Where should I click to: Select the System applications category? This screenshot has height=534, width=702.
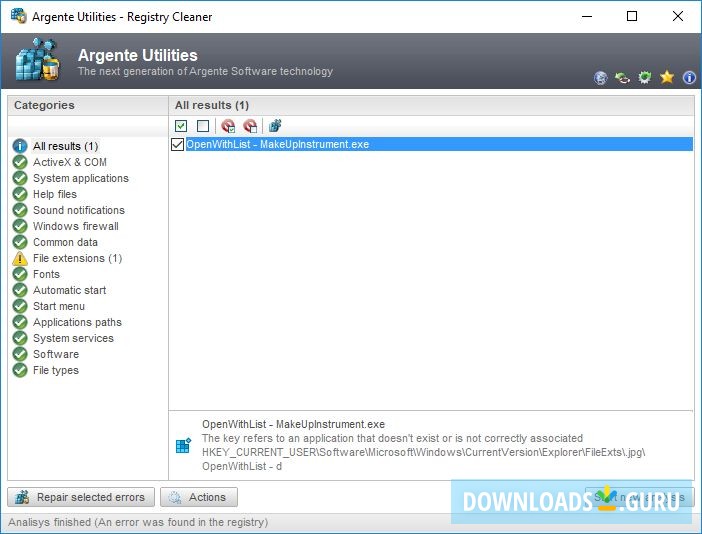coord(81,178)
